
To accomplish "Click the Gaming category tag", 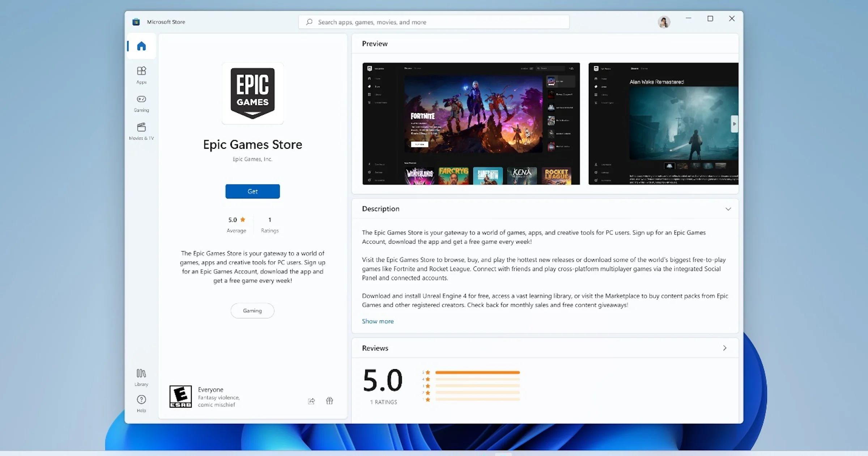I will pyautogui.click(x=252, y=311).
